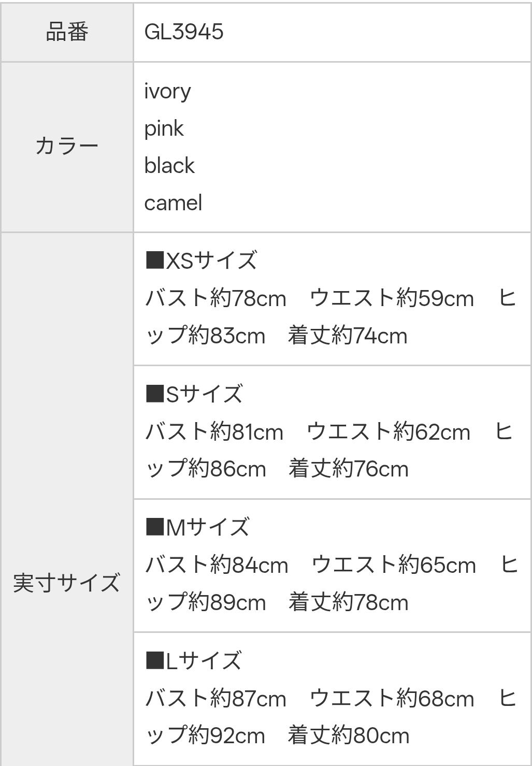The width and height of the screenshot is (532, 766).
Task: Tap the 着丈約74cm length text
Action: [x=348, y=336]
